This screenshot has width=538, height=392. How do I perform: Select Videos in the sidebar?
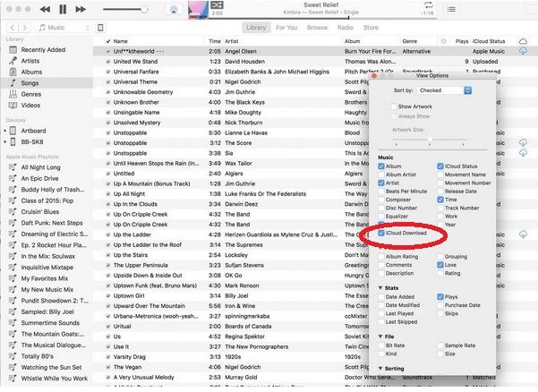30,106
